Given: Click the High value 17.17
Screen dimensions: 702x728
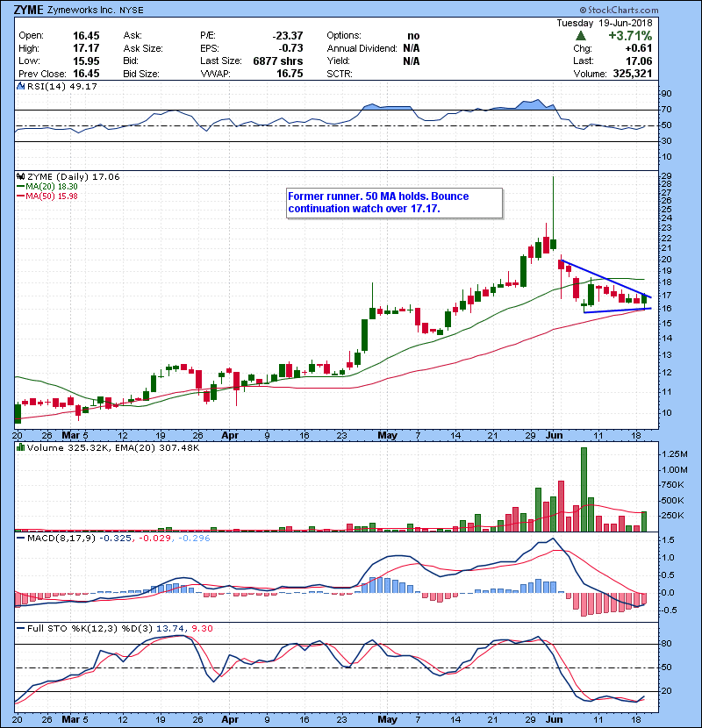Looking at the screenshot, I should point(86,48).
